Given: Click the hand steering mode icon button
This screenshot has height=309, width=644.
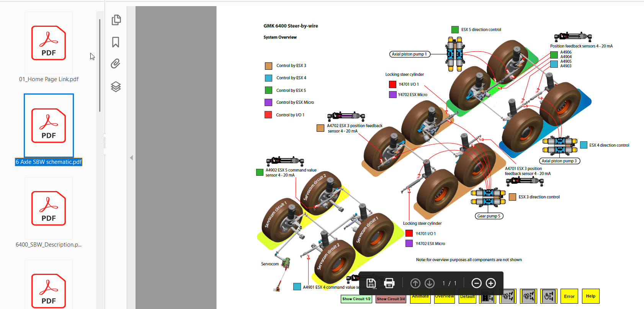Looking at the screenshot, I should 549,296.
